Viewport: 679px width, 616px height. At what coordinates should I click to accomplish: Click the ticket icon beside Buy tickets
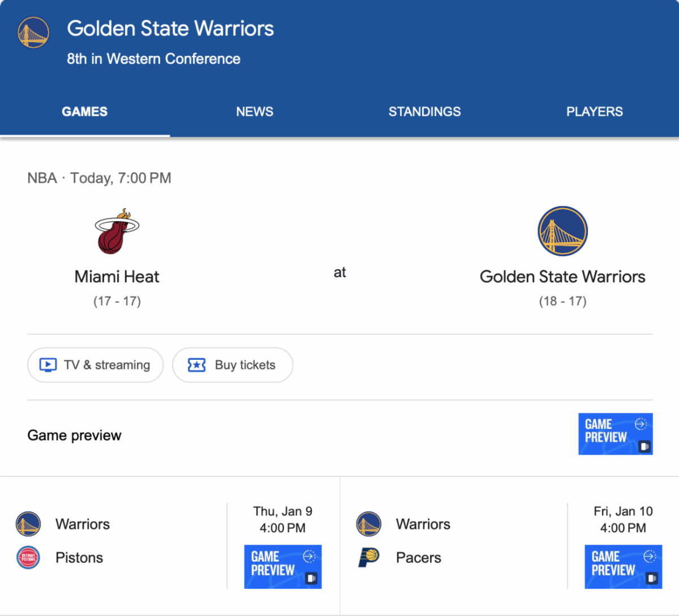coord(196,365)
